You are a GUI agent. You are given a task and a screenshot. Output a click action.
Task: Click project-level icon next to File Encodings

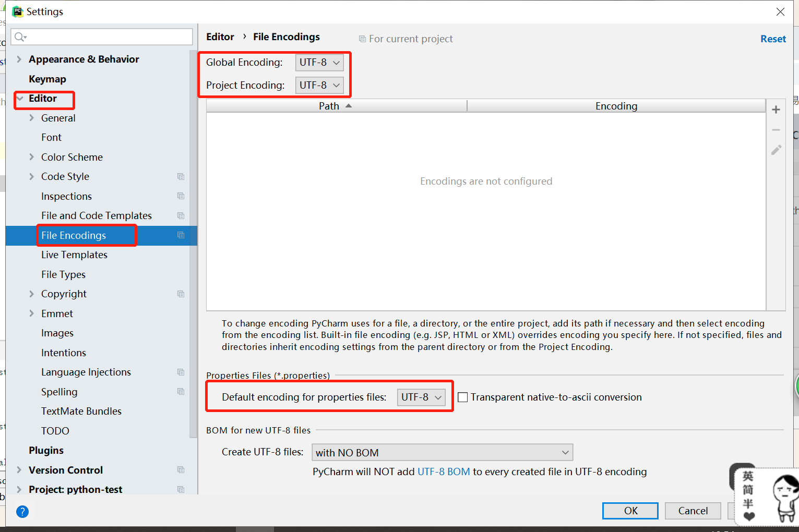pos(181,235)
